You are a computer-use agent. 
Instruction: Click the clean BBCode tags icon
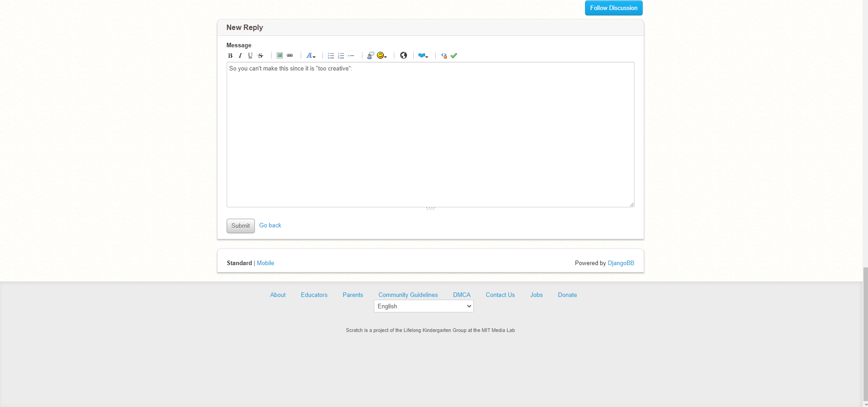444,55
